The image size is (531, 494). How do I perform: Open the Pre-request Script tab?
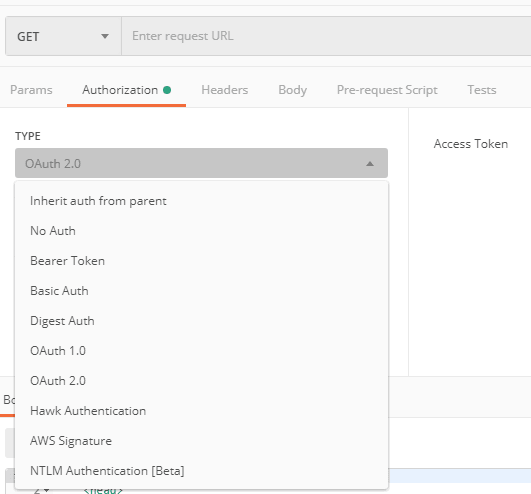click(x=387, y=90)
